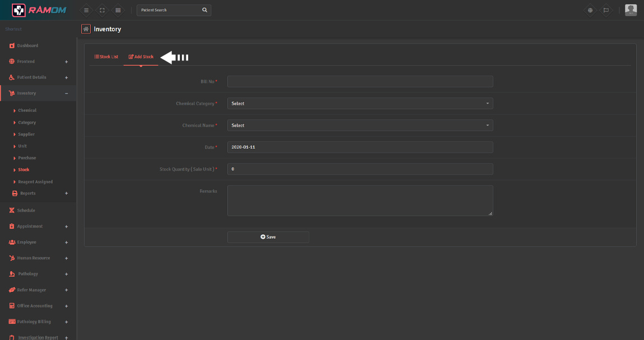Click the home icon beside Inventory title
Image resolution: width=644 pixels, height=340 pixels.
pos(86,29)
